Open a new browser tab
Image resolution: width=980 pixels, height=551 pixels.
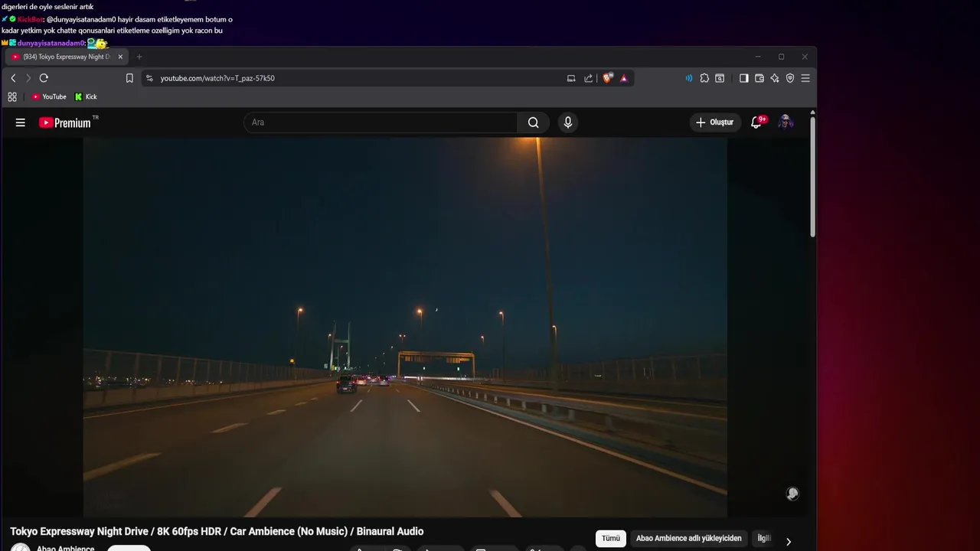coord(139,57)
